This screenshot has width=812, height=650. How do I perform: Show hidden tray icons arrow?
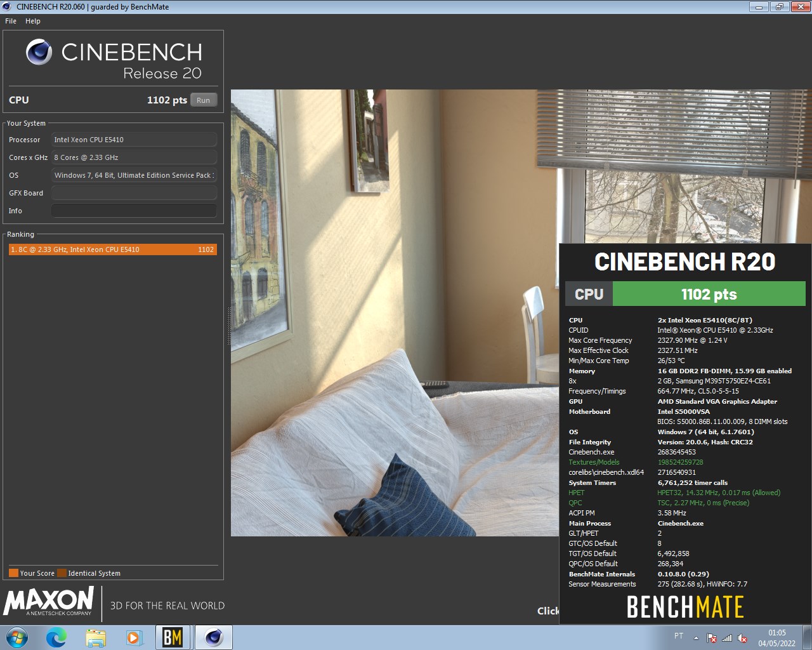point(696,638)
